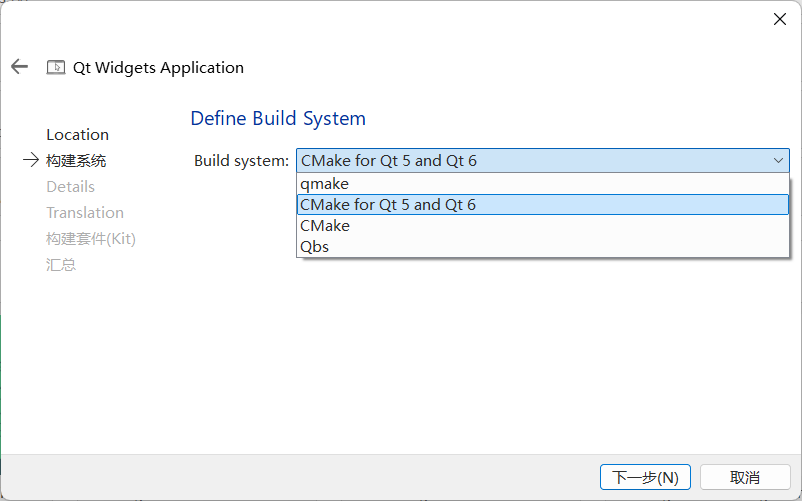
Task: Click the Translation step label
Action: (85, 213)
